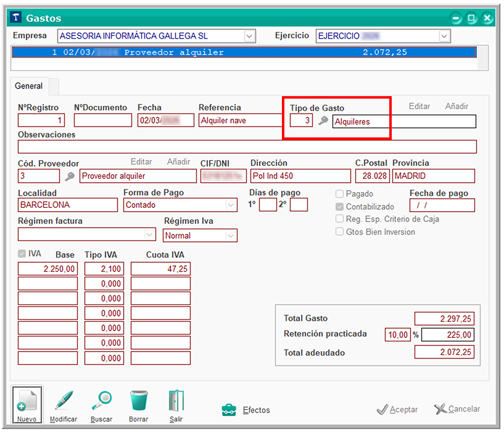Select the Proveedor alquiler record row
This screenshot has height=432, width=504.
tap(244, 53)
